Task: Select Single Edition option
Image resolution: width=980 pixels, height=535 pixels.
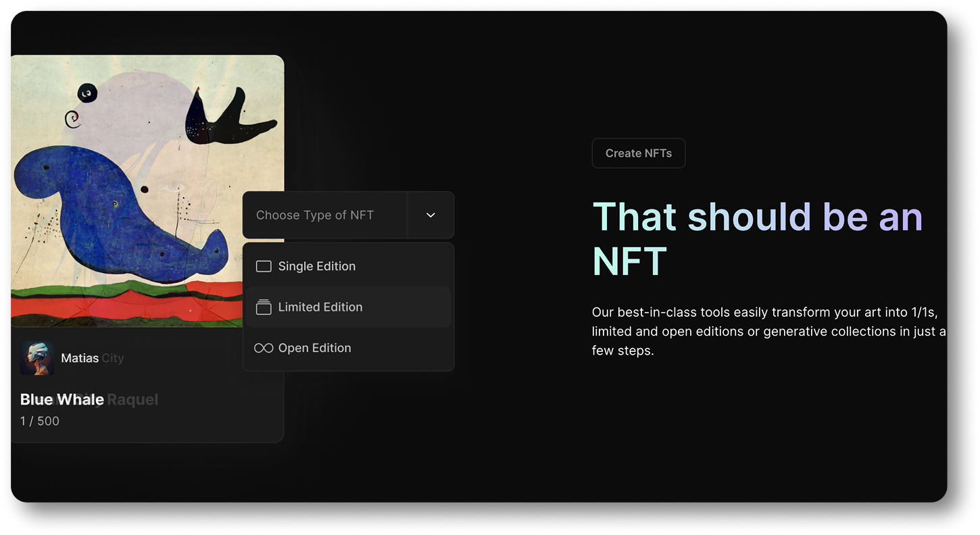Action: (x=348, y=266)
